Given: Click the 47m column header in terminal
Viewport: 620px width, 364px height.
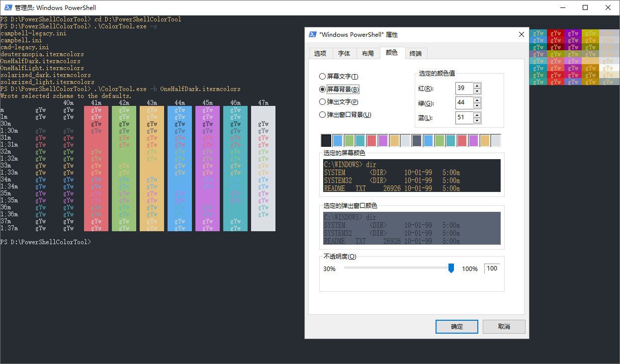Looking at the screenshot, I should (264, 103).
